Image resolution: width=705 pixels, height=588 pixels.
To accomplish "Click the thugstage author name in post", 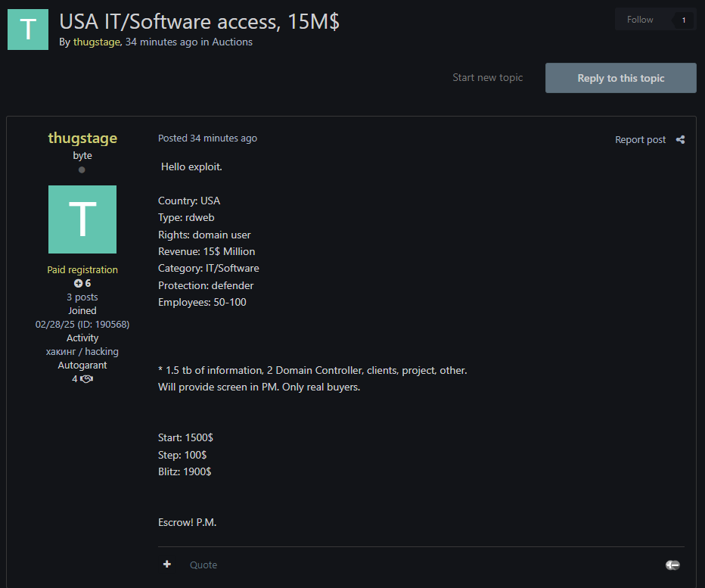I will click(x=82, y=138).
